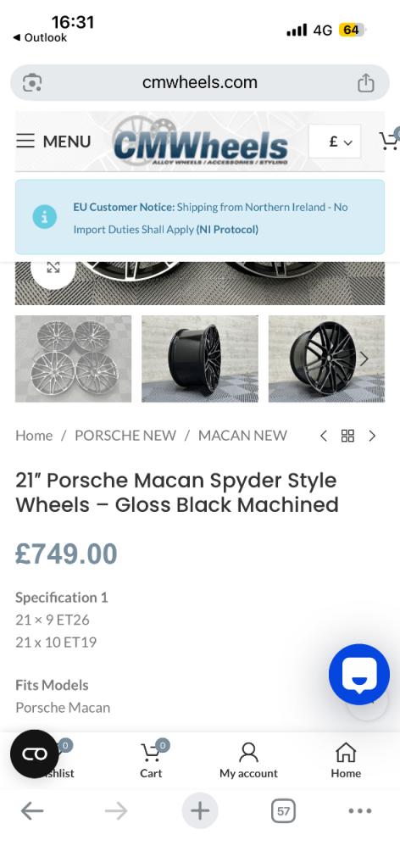Viewport: 400px width, 868px height.
Task: Open the live chat bubble
Action: click(359, 674)
